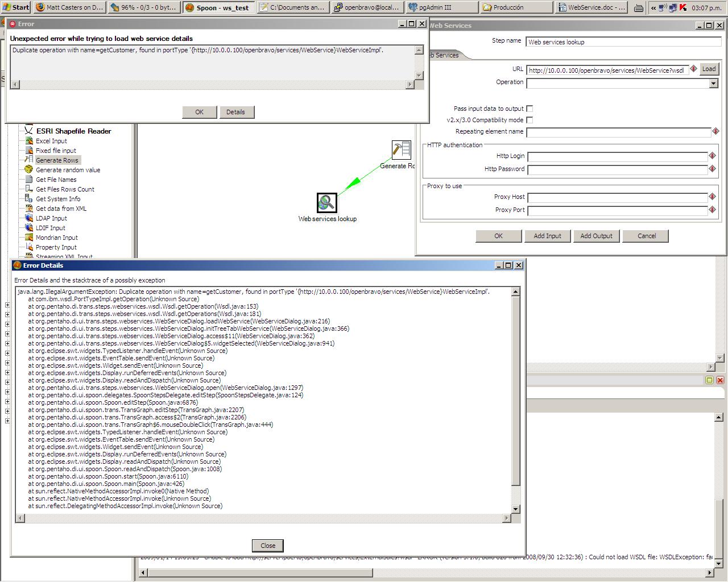
Task: Click the LDAP Input step icon
Action: point(28,218)
